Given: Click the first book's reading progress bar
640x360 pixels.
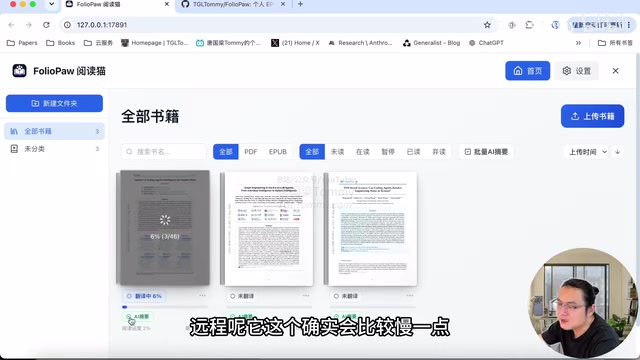Looking at the screenshot, I should tap(165, 307).
